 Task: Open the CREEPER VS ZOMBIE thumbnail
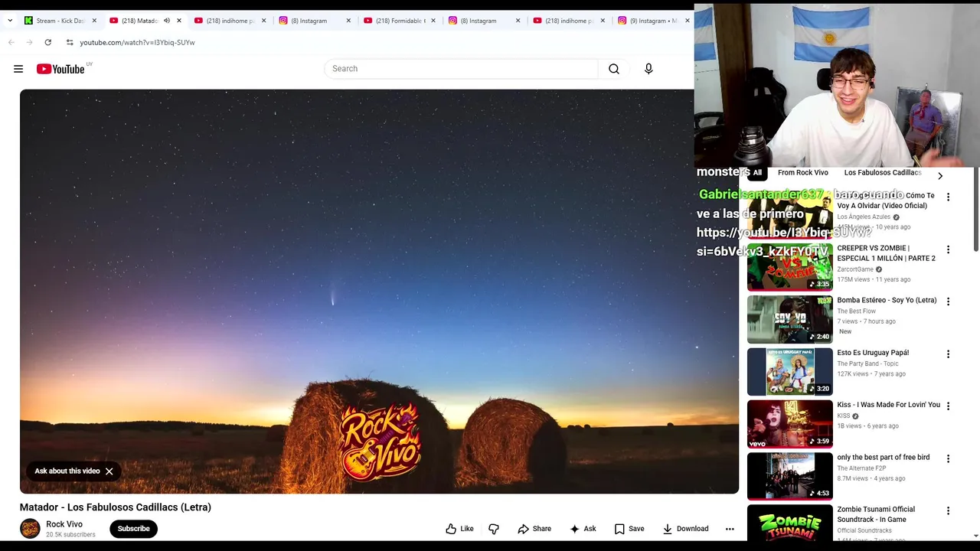coord(789,267)
